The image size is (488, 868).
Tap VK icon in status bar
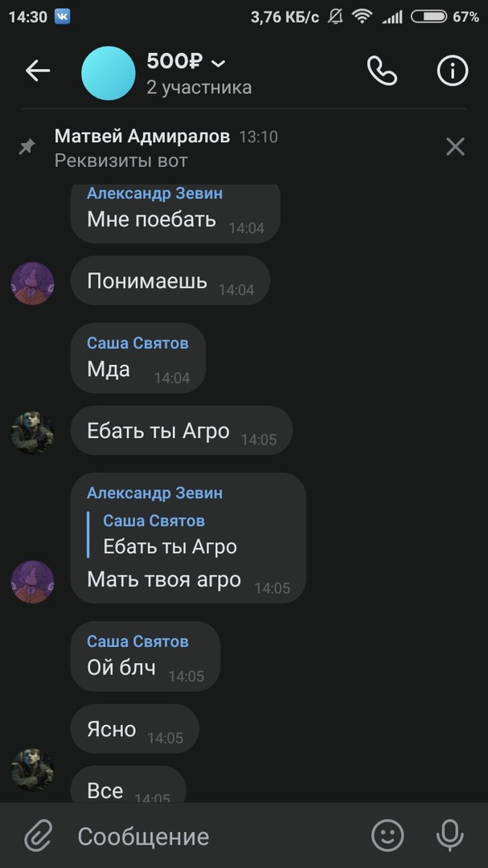coord(62,17)
